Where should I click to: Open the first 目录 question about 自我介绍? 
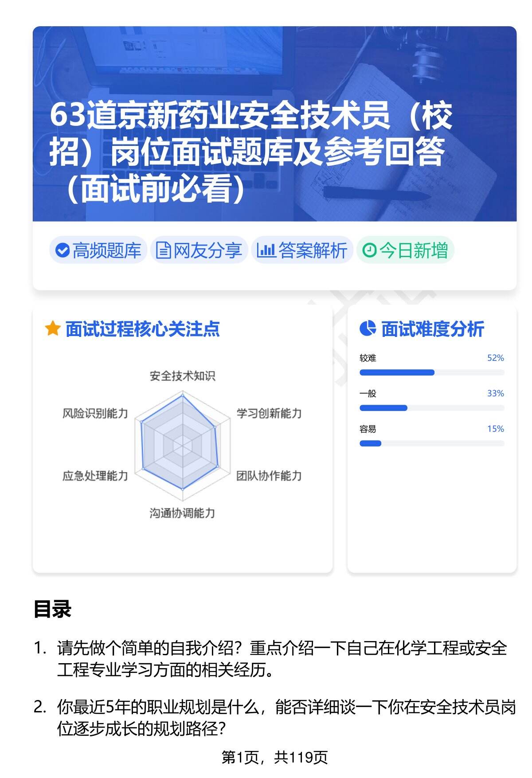(282, 659)
